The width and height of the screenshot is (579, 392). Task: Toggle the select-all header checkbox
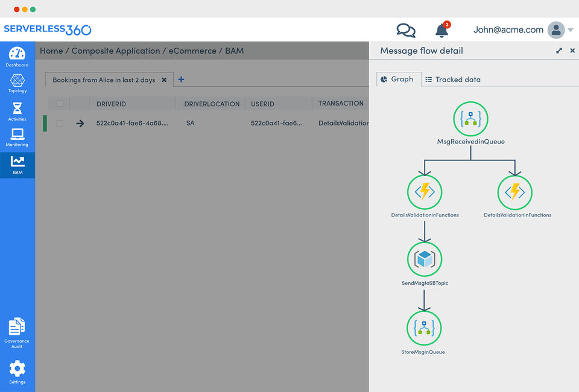click(60, 104)
